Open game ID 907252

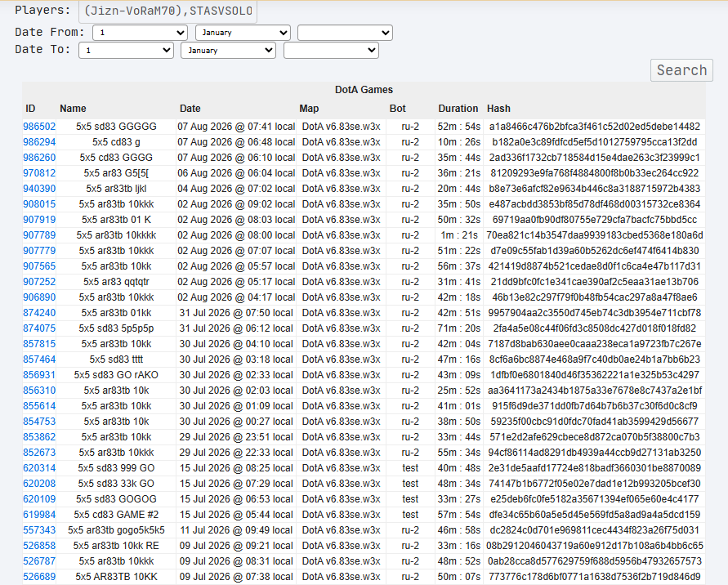tap(39, 282)
